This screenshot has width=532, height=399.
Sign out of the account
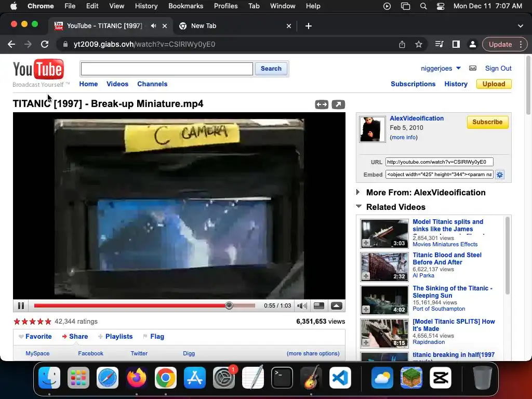point(498,68)
